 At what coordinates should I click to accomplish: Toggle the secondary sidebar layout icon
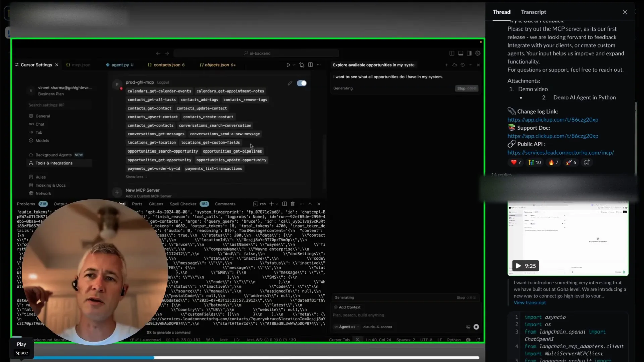click(469, 53)
